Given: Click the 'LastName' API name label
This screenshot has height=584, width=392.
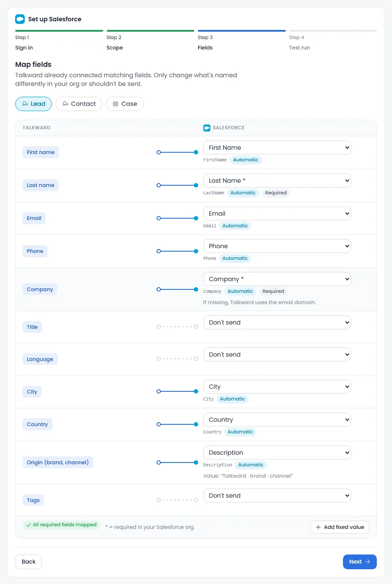Looking at the screenshot, I should click(214, 193).
